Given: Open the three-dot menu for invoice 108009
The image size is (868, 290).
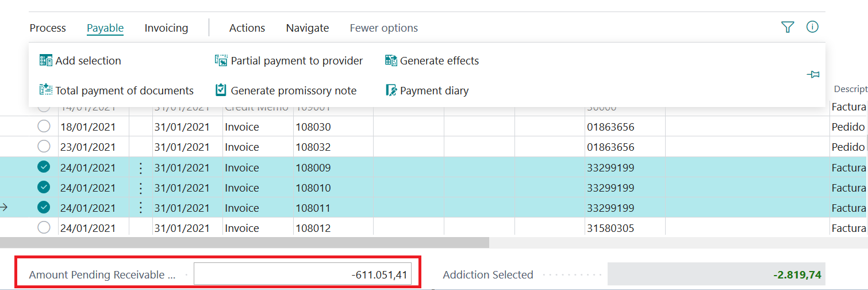Looking at the screenshot, I should pos(141,168).
